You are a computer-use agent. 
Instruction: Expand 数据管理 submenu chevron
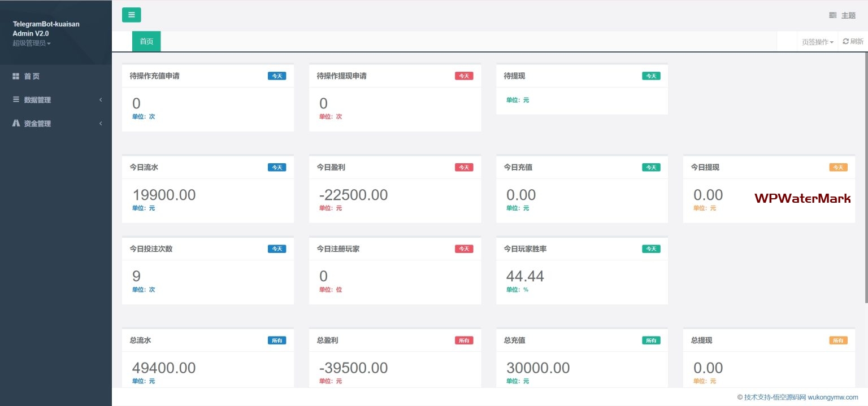[101, 99]
